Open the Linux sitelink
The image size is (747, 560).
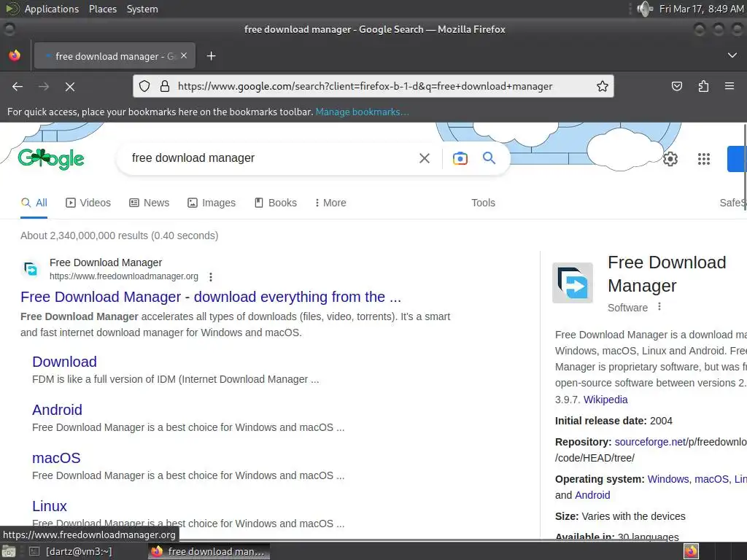pos(50,506)
